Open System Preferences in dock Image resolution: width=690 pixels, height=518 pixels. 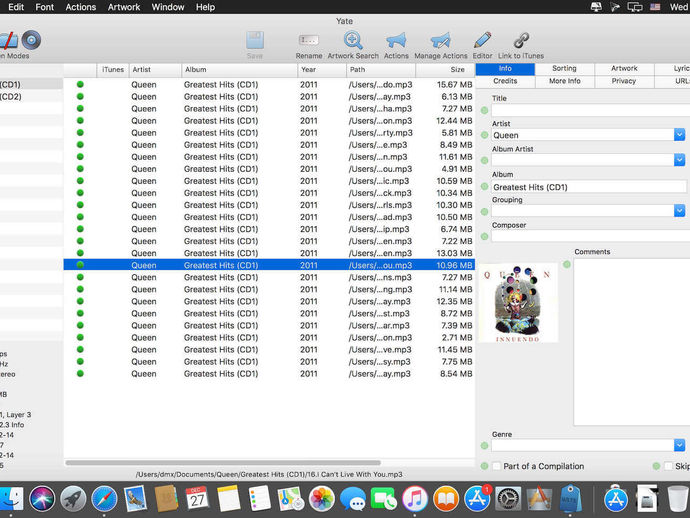pos(508,499)
